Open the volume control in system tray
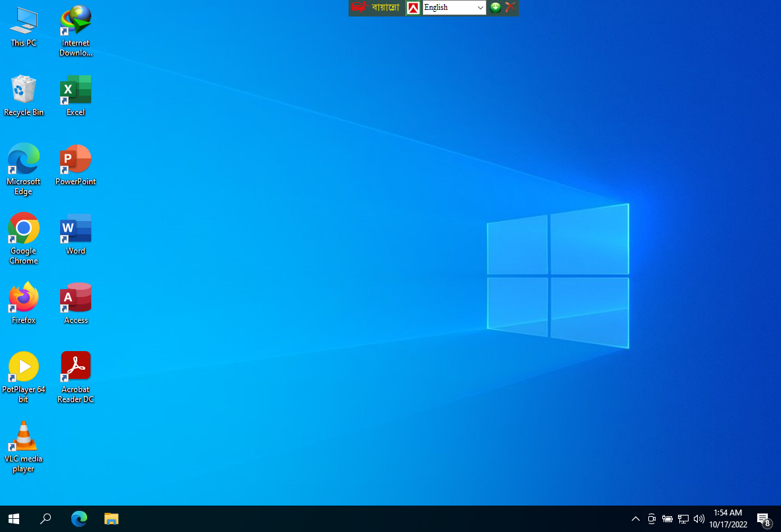Viewport: 781px width, 532px height. [699, 519]
